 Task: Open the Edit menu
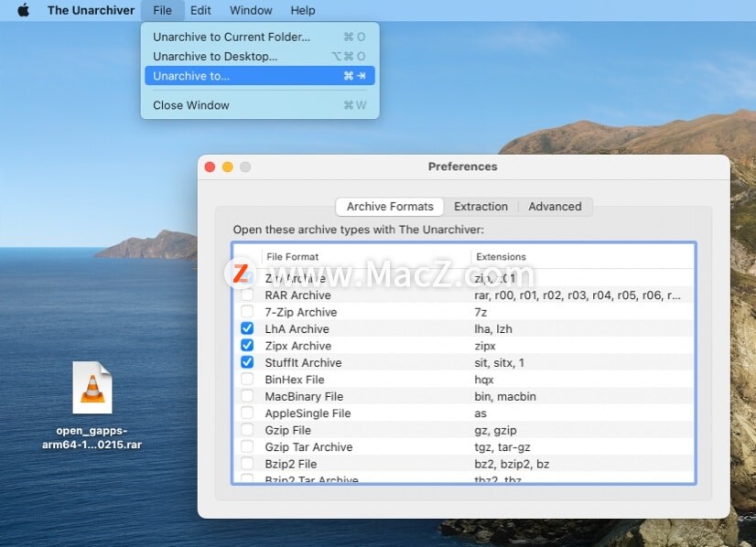tap(200, 10)
